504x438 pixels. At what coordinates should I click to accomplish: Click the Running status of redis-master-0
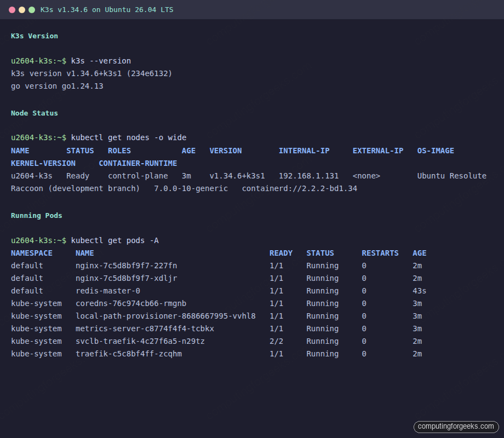[x=322, y=291]
